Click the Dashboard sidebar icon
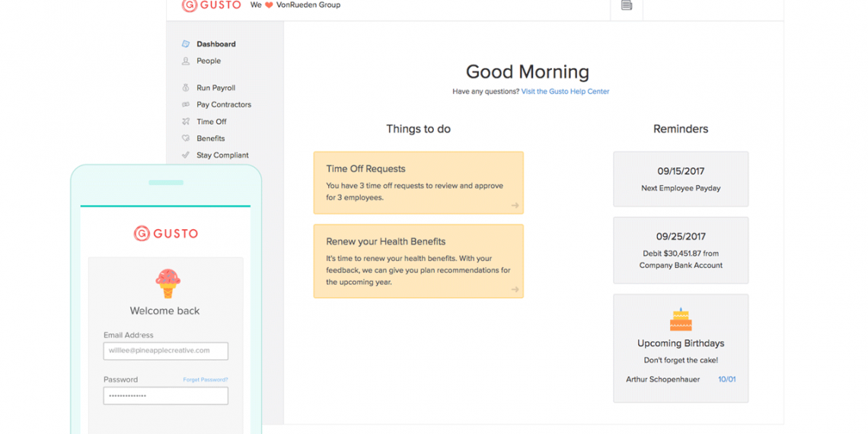Screen dimensions: 868x434 185,44
